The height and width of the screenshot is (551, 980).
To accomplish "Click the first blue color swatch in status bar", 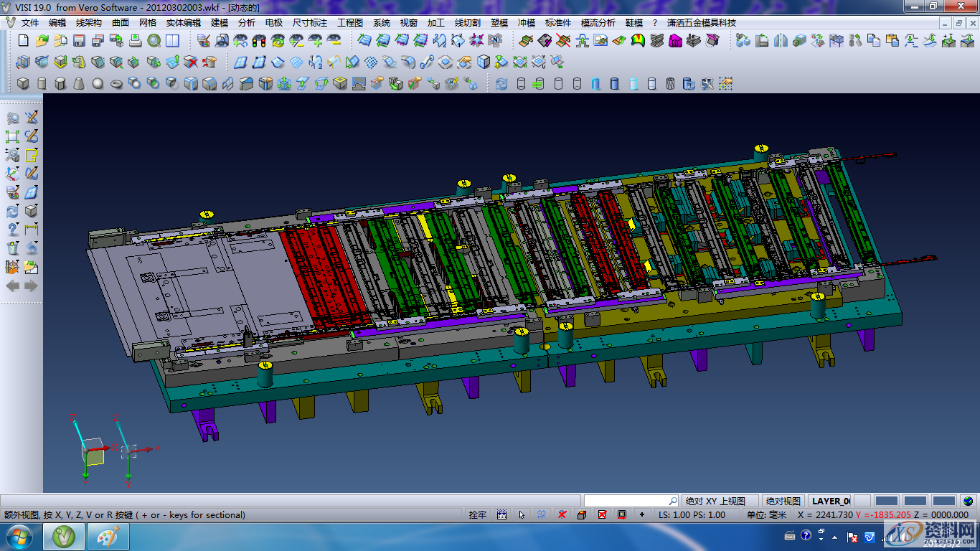I will tap(887, 501).
